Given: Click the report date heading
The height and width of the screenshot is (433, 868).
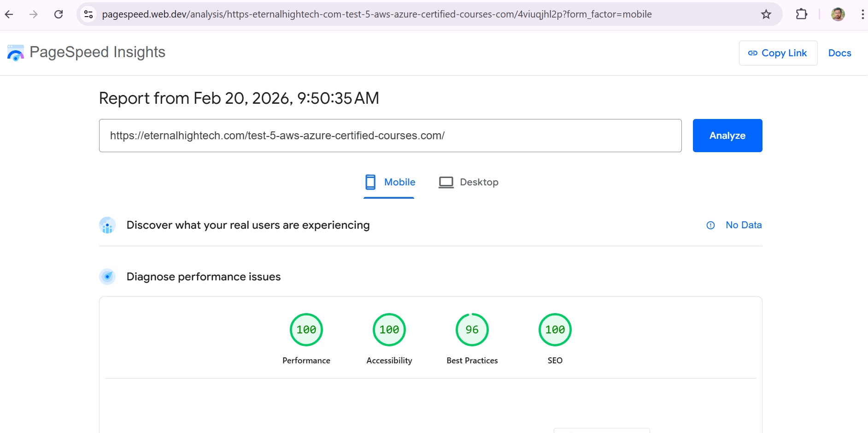Looking at the screenshot, I should click(x=239, y=98).
